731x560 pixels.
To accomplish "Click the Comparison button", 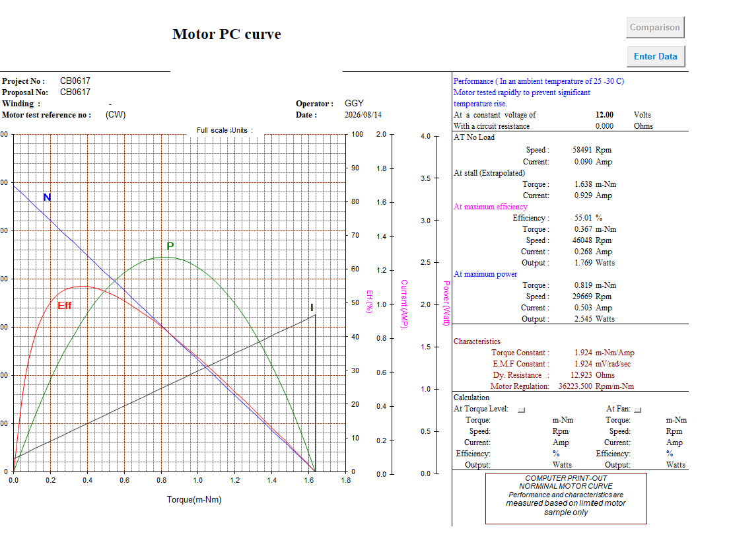I will tap(655, 28).
